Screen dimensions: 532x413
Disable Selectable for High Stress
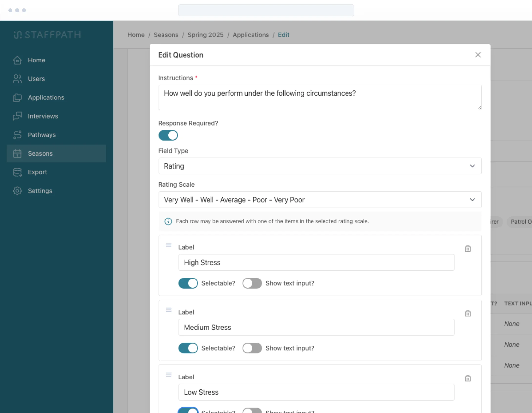[x=188, y=283]
